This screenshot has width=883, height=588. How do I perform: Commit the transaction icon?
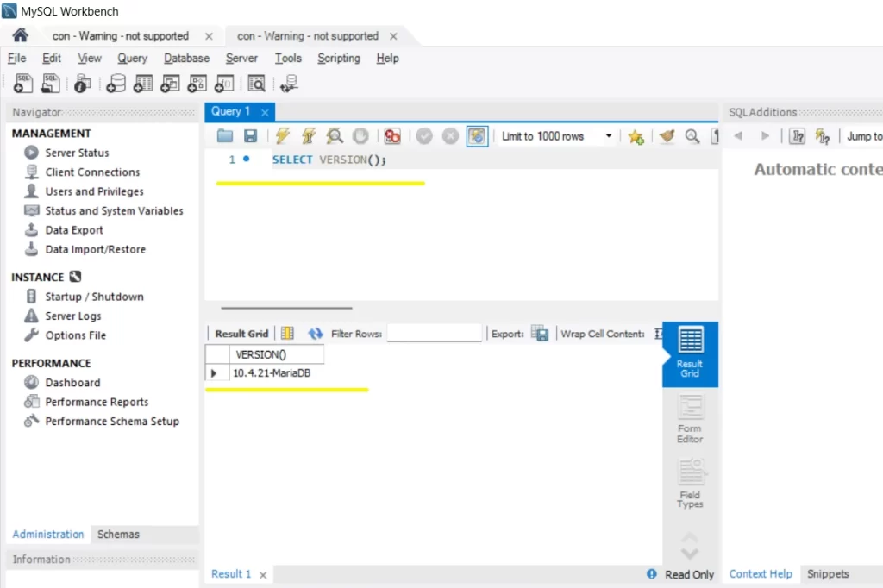coord(424,135)
